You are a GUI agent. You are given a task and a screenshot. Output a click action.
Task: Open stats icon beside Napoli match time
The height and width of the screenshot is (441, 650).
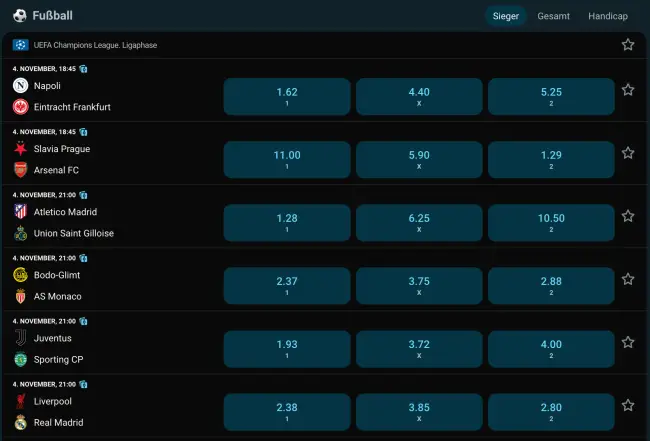pyautogui.click(x=83, y=69)
